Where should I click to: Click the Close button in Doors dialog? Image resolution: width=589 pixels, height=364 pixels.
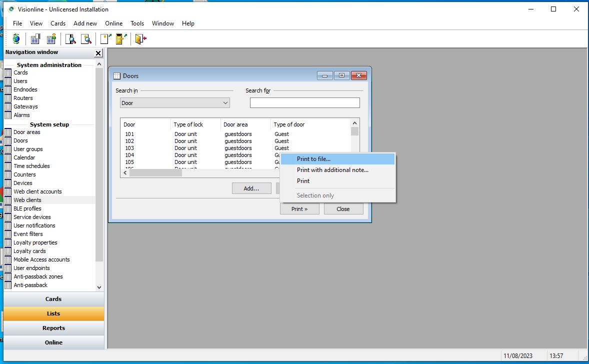[x=343, y=209]
